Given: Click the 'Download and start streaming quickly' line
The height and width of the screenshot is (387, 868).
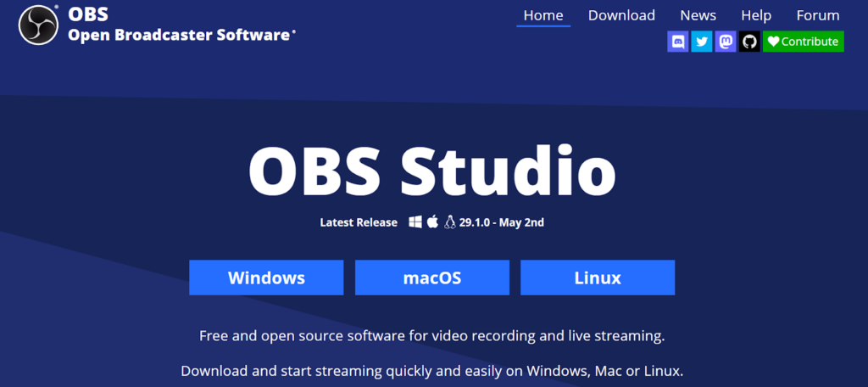Looking at the screenshot, I should (x=431, y=370).
